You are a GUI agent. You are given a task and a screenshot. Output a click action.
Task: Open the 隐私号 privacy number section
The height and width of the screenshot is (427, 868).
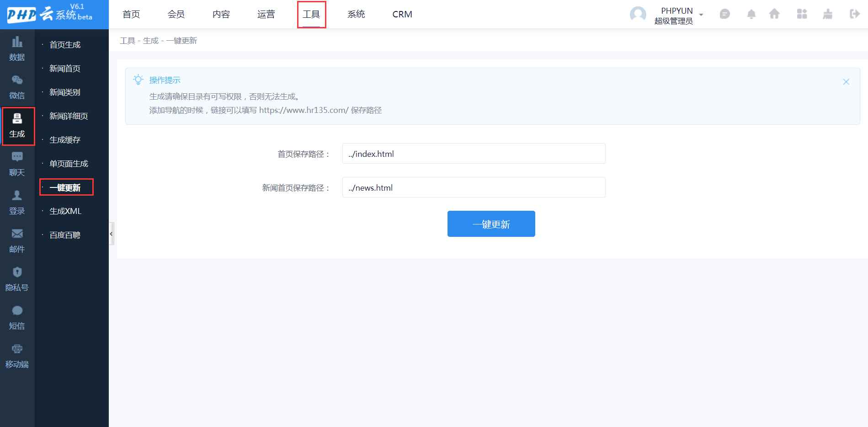click(x=17, y=279)
